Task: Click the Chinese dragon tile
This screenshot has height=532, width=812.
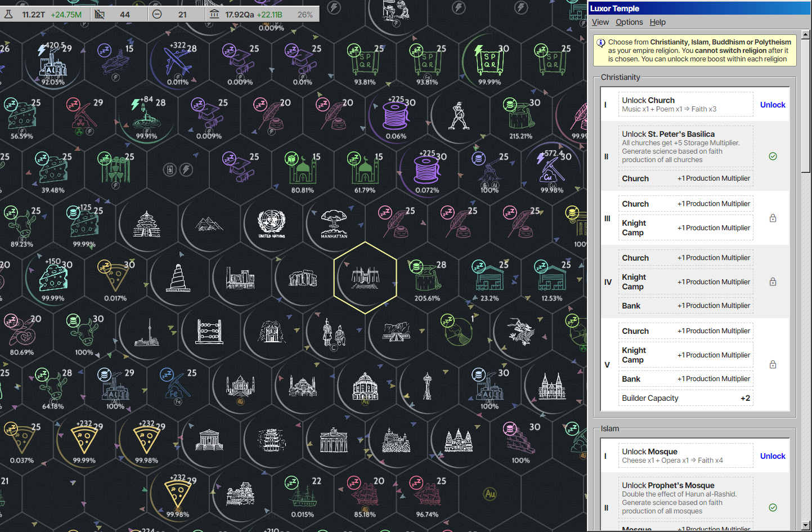Action: pyautogui.click(x=521, y=332)
